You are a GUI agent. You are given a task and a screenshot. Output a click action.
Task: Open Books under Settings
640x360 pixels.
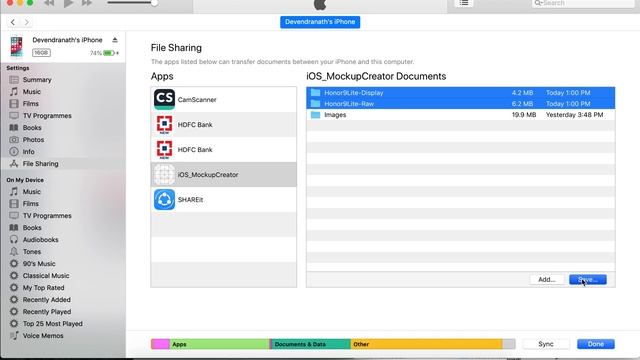32,128
